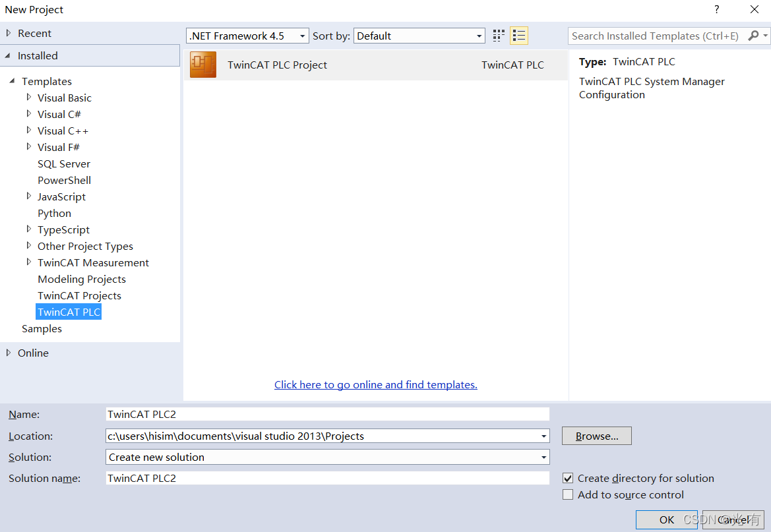Expand the JavaScript node arrow
The width and height of the screenshot is (771, 532).
coord(28,196)
